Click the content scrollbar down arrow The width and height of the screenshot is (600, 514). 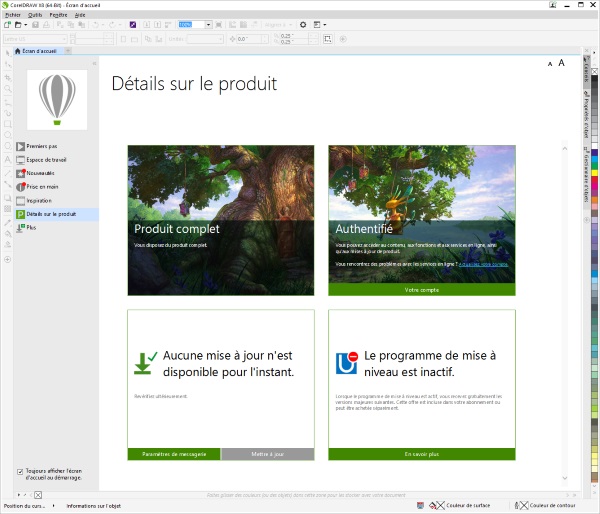(x=565, y=478)
